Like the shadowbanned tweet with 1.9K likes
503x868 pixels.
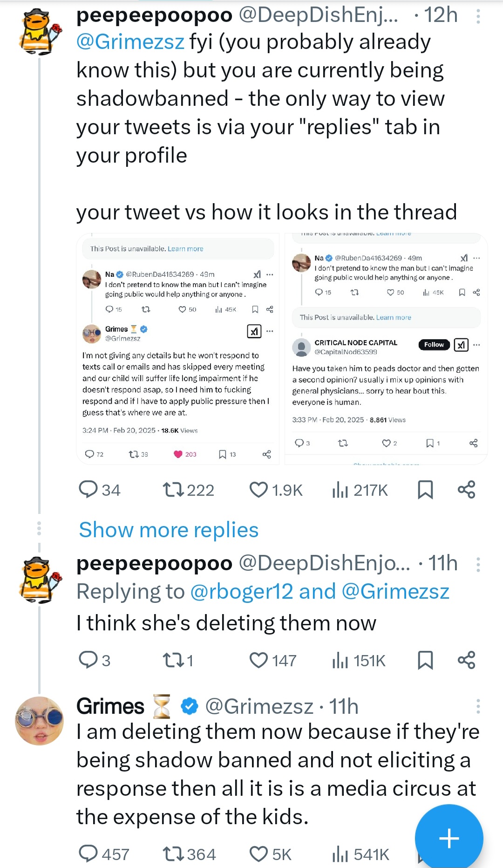259,490
